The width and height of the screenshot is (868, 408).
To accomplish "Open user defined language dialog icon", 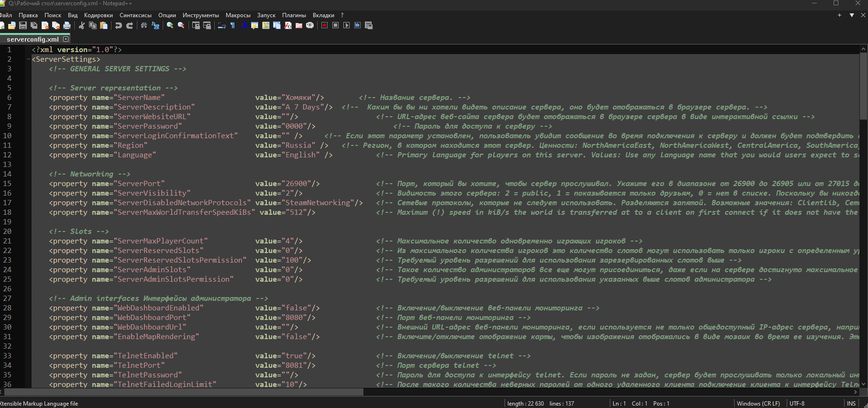I will point(255,25).
